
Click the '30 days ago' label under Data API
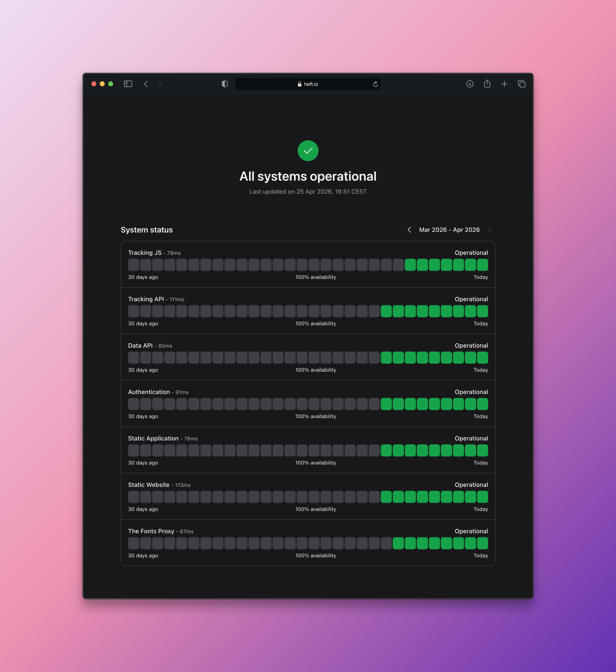pyautogui.click(x=143, y=370)
